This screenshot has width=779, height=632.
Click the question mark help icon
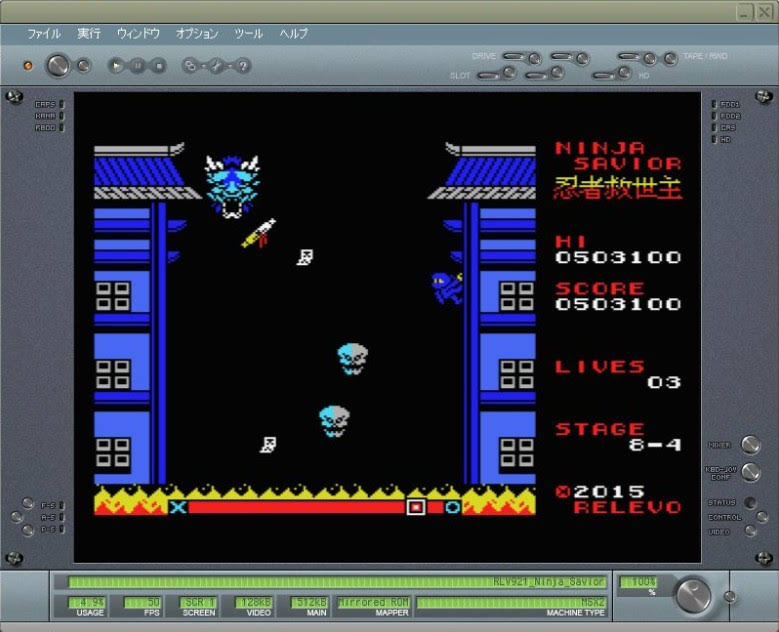(x=243, y=65)
